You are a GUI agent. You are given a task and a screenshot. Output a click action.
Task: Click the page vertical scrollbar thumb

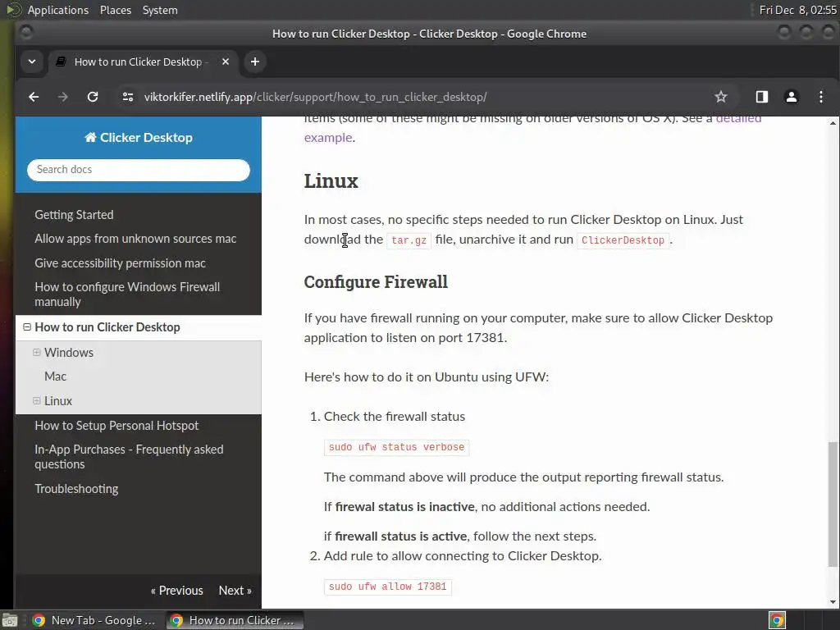[x=833, y=504]
